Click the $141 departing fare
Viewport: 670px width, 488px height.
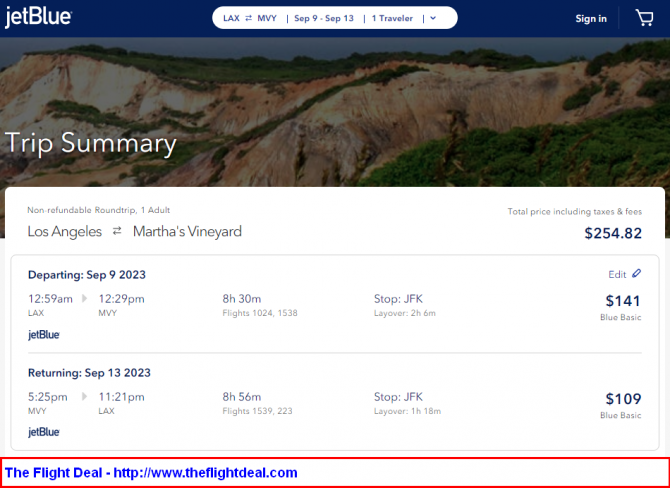[623, 301]
